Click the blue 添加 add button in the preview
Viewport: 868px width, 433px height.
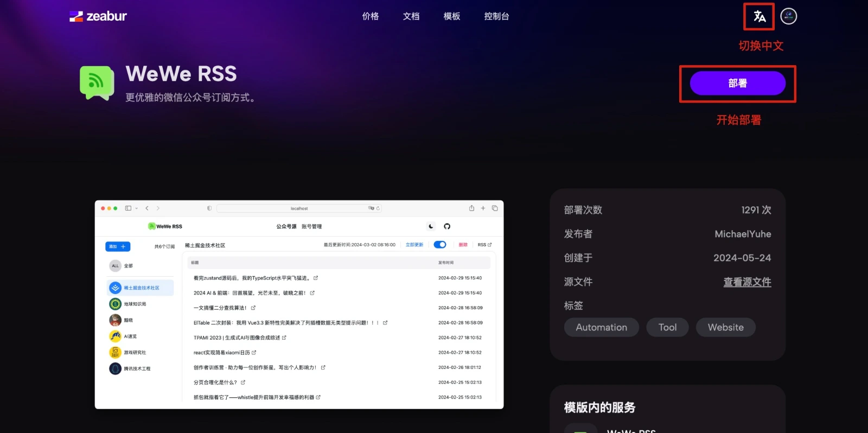point(118,246)
